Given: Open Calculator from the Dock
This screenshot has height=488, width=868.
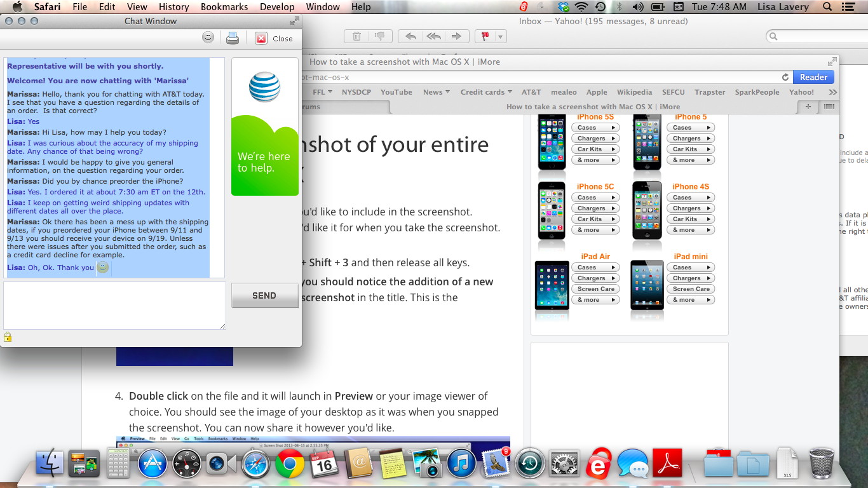Looking at the screenshot, I should 118,464.
